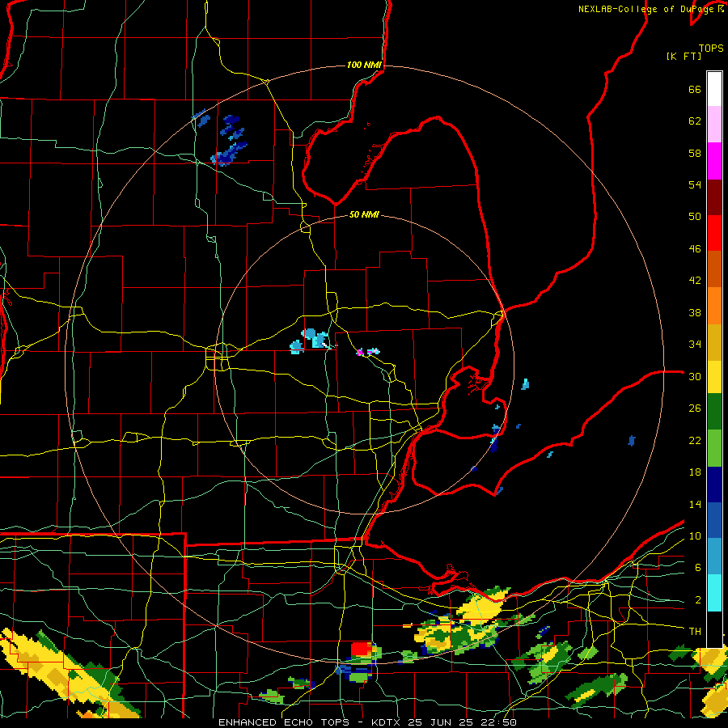Pick the light blue legend swatch
The height and width of the screenshot is (728, 728).
click(714, 557)
